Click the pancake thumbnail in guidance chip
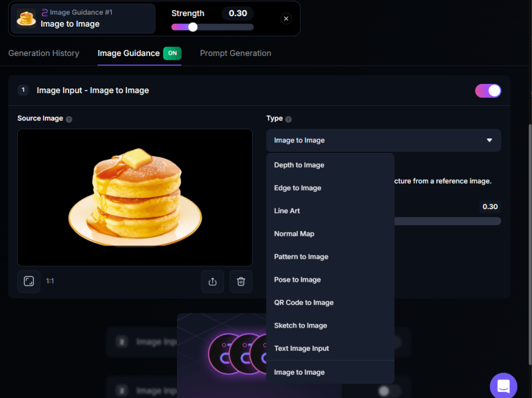 (27, 19)
